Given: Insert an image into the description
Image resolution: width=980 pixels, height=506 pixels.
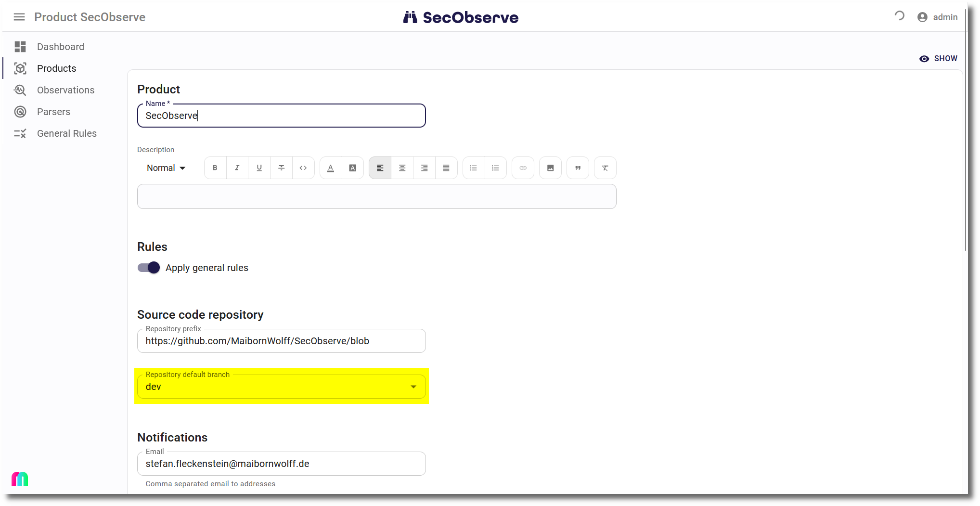Looking at the screenshot, I should (x=550, y=168).
